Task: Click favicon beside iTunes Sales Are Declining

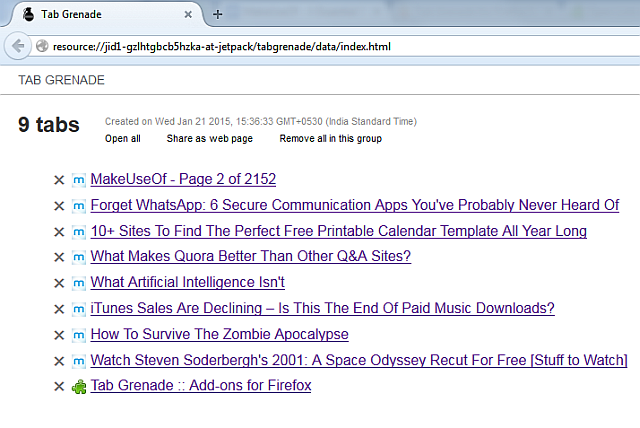Action: 79,309
